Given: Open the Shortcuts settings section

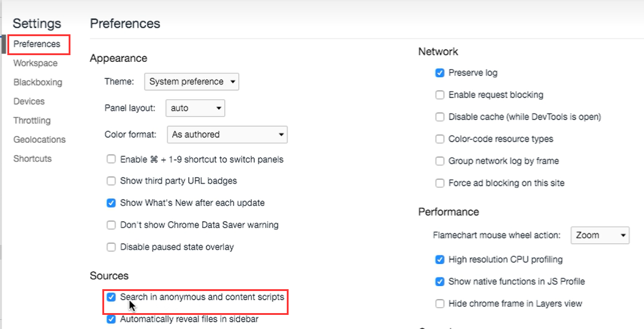Looking at the screenshot, I should [x=32, y=159].
